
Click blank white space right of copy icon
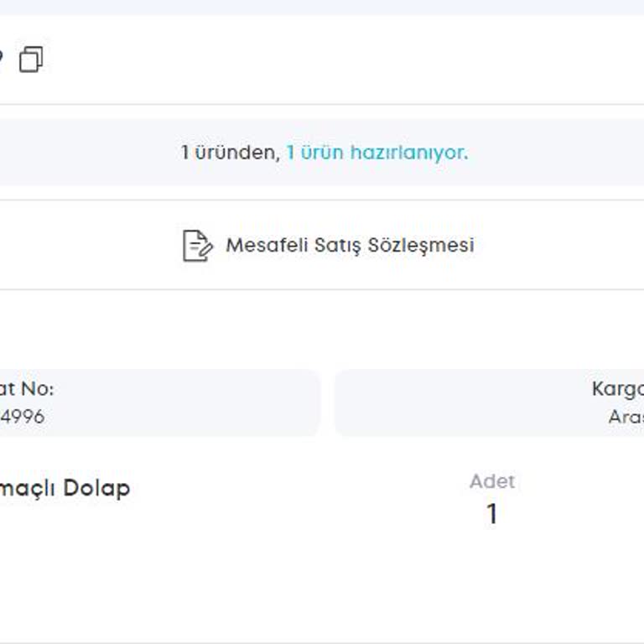click(x=329, y=60)
